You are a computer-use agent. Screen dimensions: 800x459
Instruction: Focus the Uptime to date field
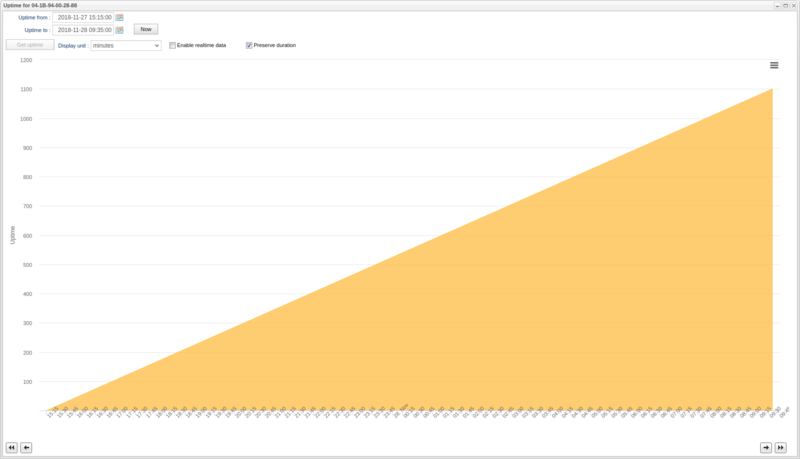click(83, 30)
